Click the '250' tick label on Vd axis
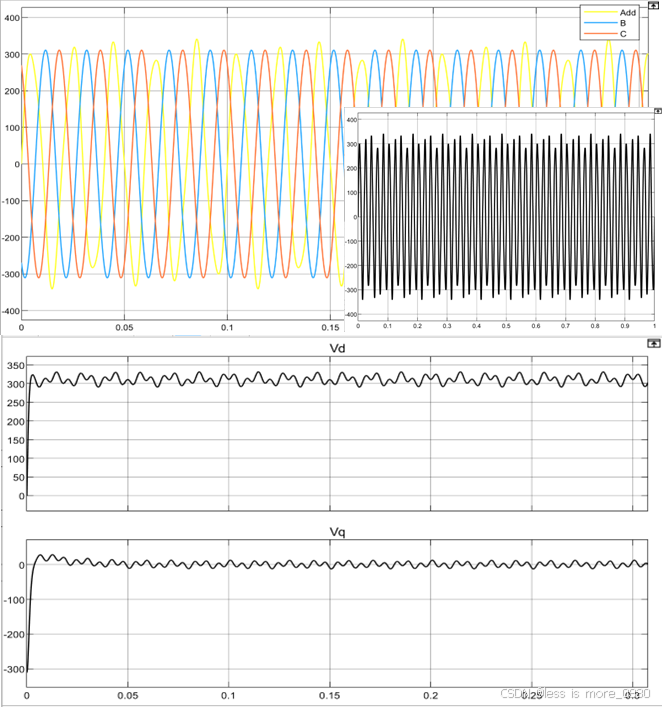The image size is (662, 707). click(16, 403)
